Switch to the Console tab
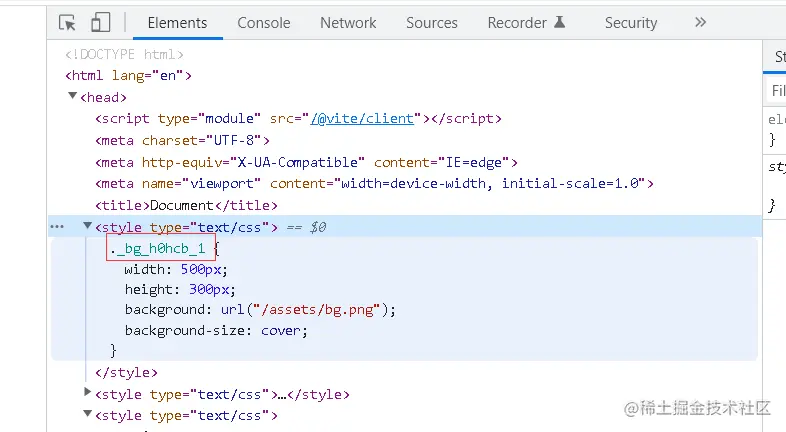Screen dimensions: 786x432 pos(264,22)
